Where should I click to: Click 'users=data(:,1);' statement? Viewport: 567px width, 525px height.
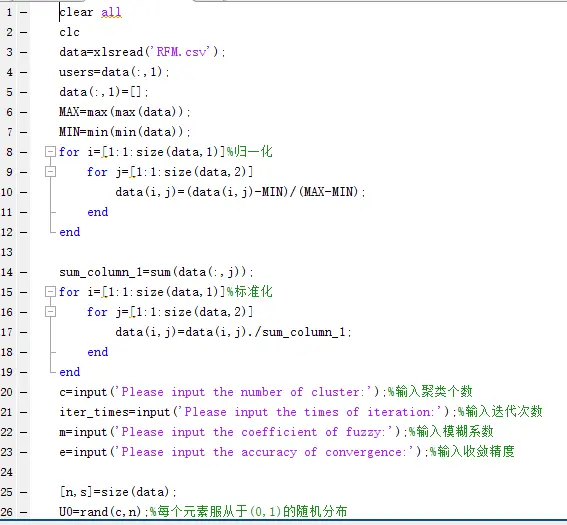click(x=114, y=72)
